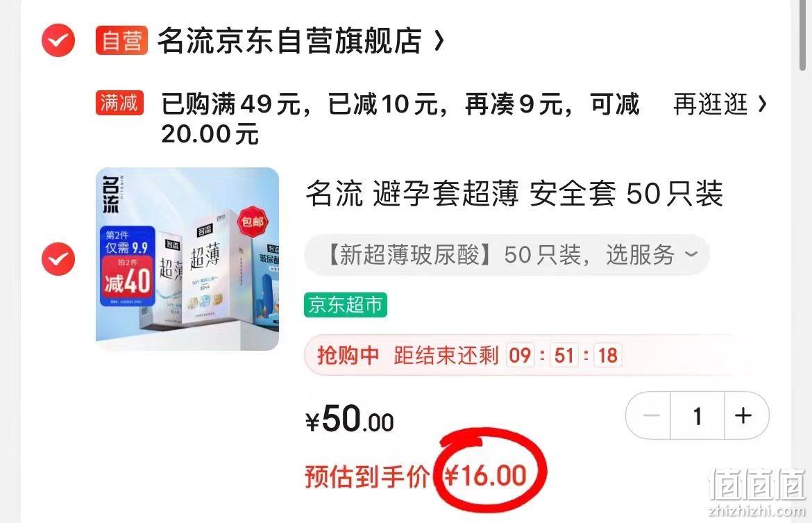812x523 pixels.
Task: Decrease quantity with the minus button
Action: pos(650,415)
